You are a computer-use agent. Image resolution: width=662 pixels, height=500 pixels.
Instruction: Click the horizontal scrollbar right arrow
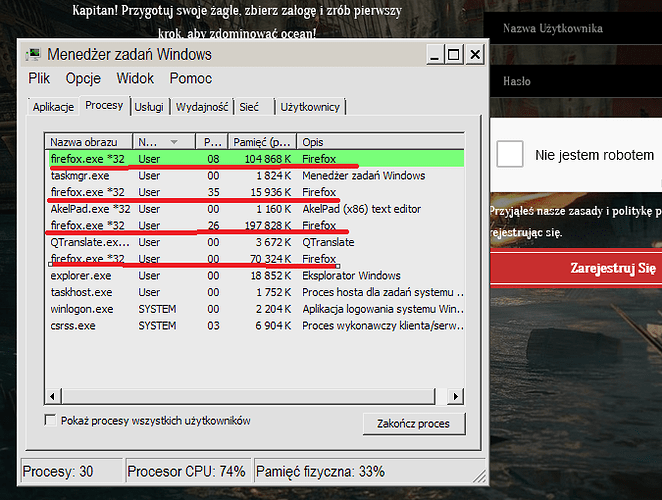point(456,396)
